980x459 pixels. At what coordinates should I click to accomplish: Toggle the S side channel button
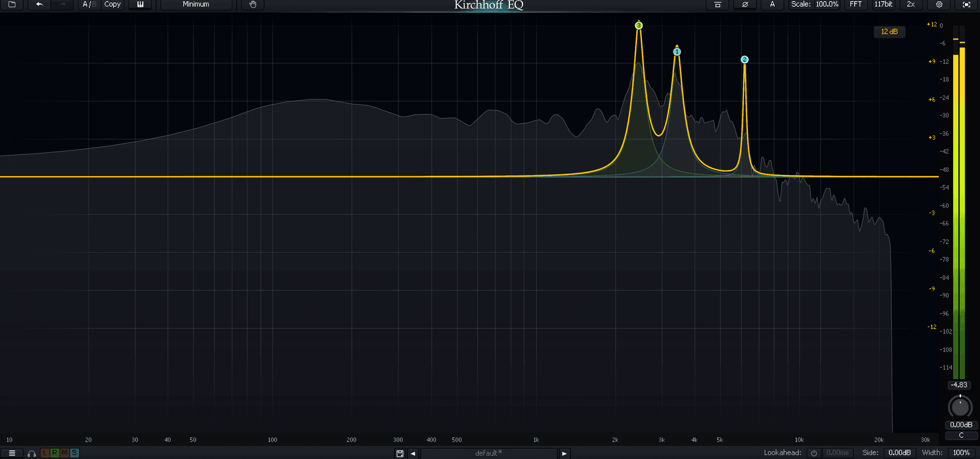coord(74,453)
